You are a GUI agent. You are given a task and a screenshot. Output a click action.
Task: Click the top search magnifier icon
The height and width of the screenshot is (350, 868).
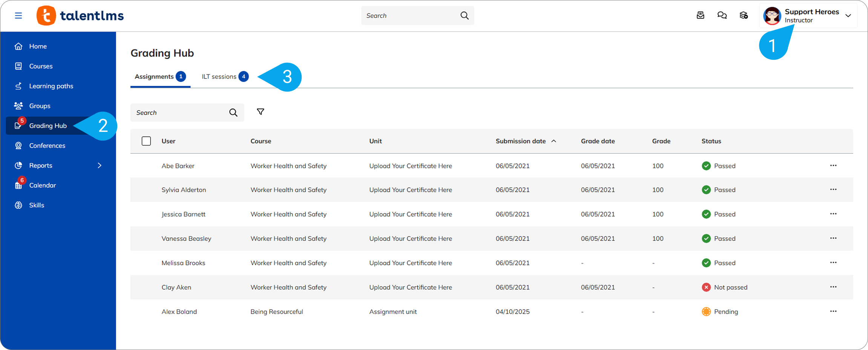tap(465, 15)
